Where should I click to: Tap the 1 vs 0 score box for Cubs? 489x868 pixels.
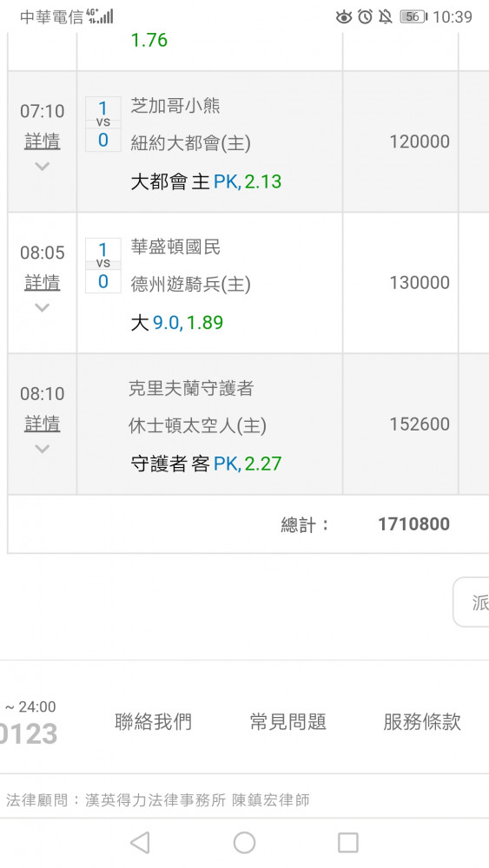pyautogui.click(x=103, y=124)
